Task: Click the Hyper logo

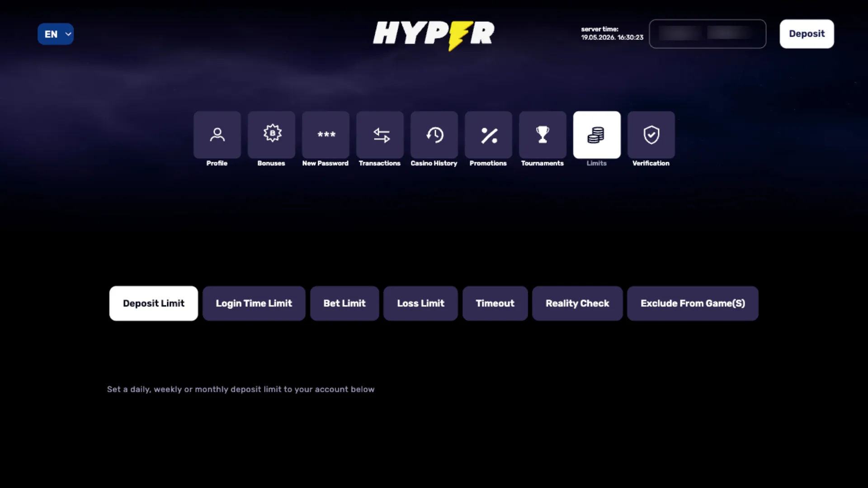Action: pyautogui.click(x=434, y=35)
